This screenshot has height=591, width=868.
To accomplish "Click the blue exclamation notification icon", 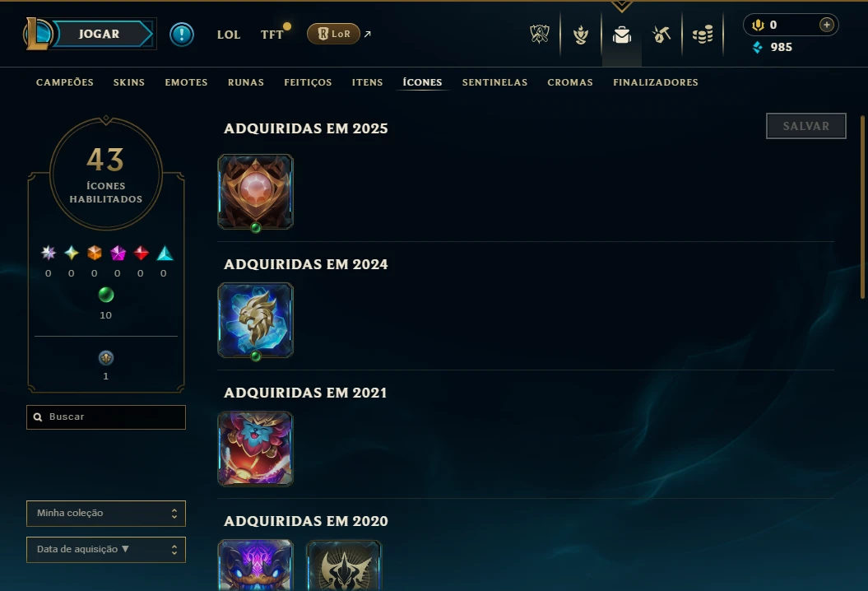I will pos(182,35).
